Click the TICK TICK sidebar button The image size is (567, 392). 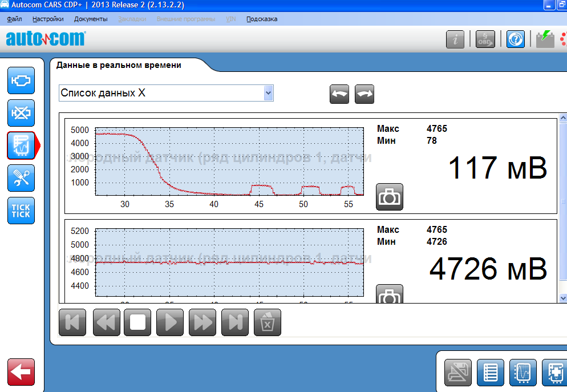21,211
